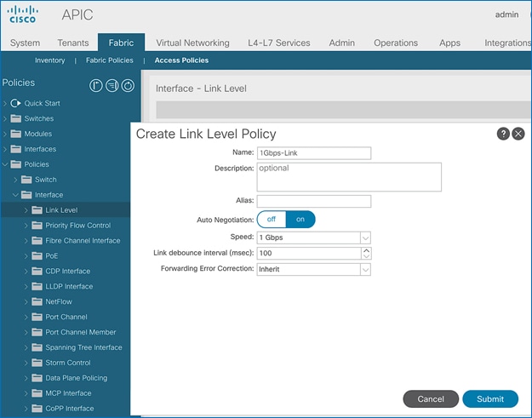
Task: Open the Virtual Networking tab
Action: [x=192, y=43]
